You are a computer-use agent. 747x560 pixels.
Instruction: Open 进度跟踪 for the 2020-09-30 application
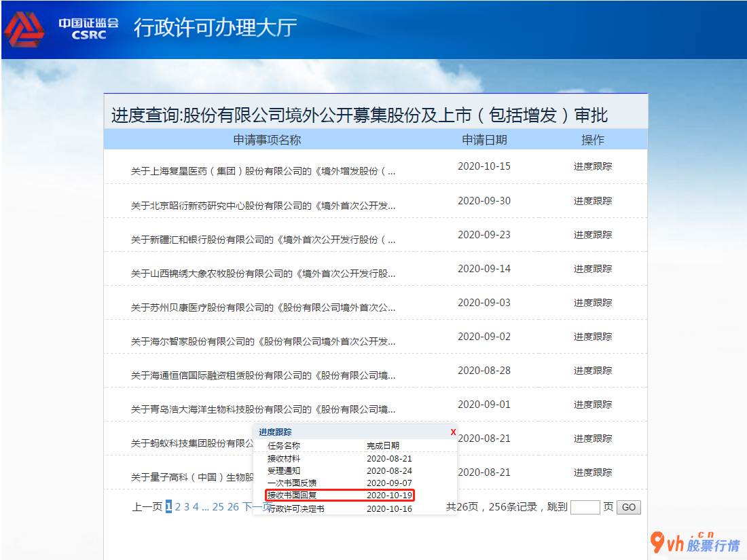click(x=593, y=201)
